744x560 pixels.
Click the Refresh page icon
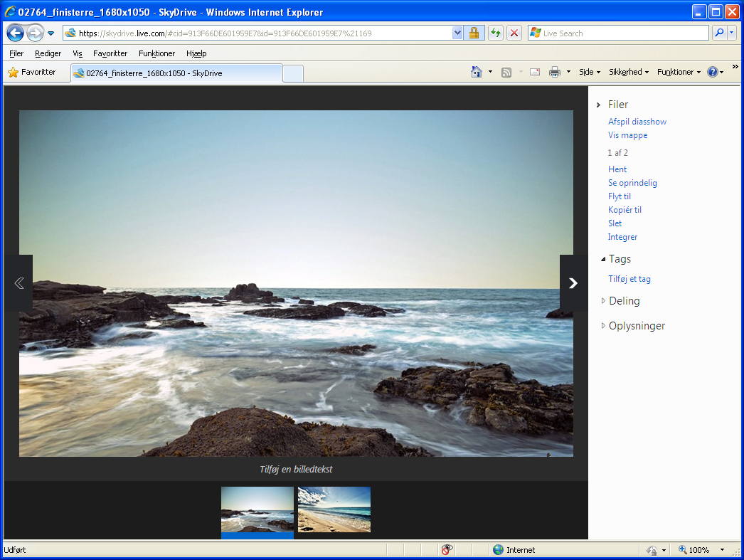(495, 33)
